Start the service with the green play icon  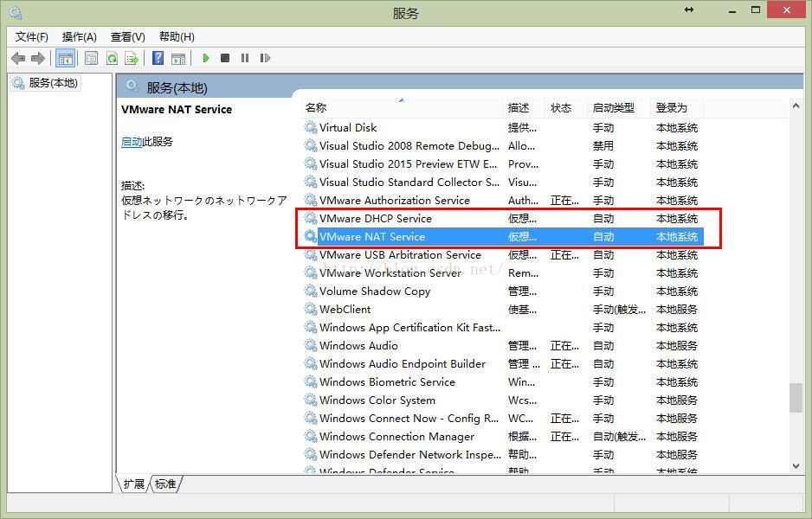click(x=205, y=58)
